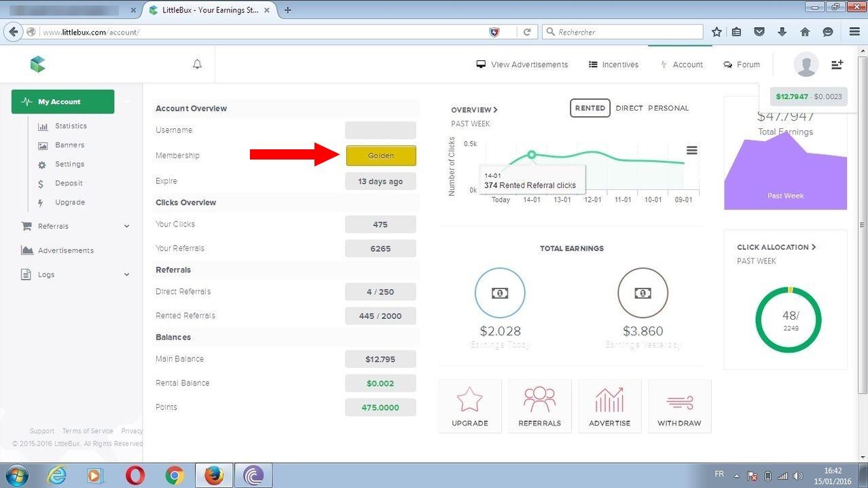Open the Firefox hamburger menu
The image size is (868, 488).
(854, 32)
